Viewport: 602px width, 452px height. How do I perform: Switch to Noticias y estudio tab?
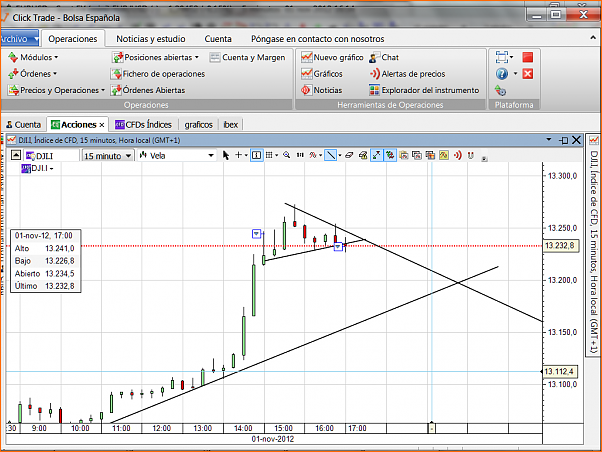point(151,39)
